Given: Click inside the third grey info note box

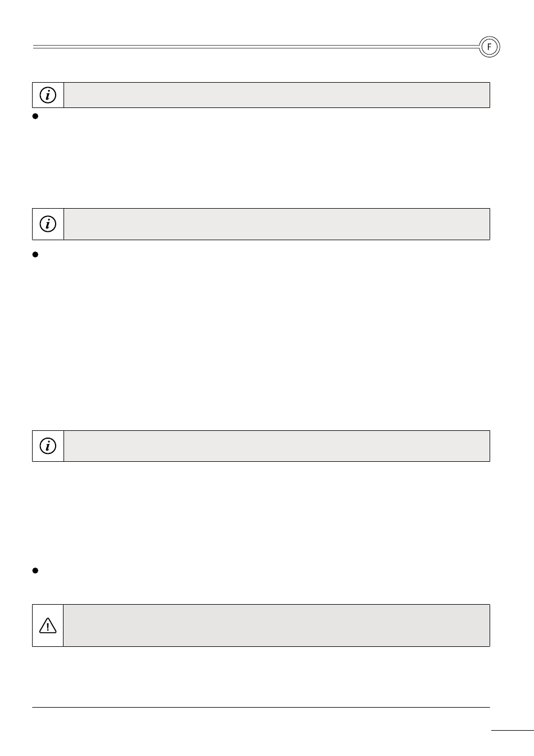Looking at the screenshot, I should pyautogui.click(x=277, y=446).
